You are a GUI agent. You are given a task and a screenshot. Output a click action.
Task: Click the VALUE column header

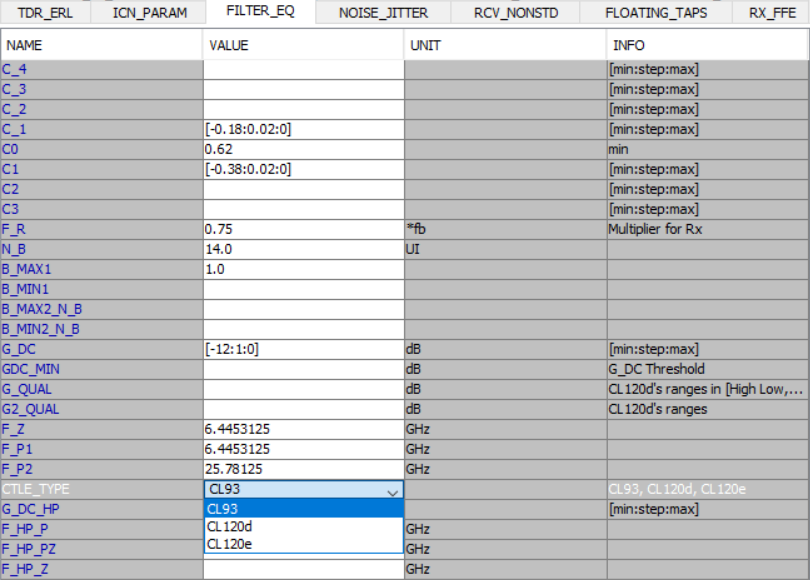click(303, 45)
